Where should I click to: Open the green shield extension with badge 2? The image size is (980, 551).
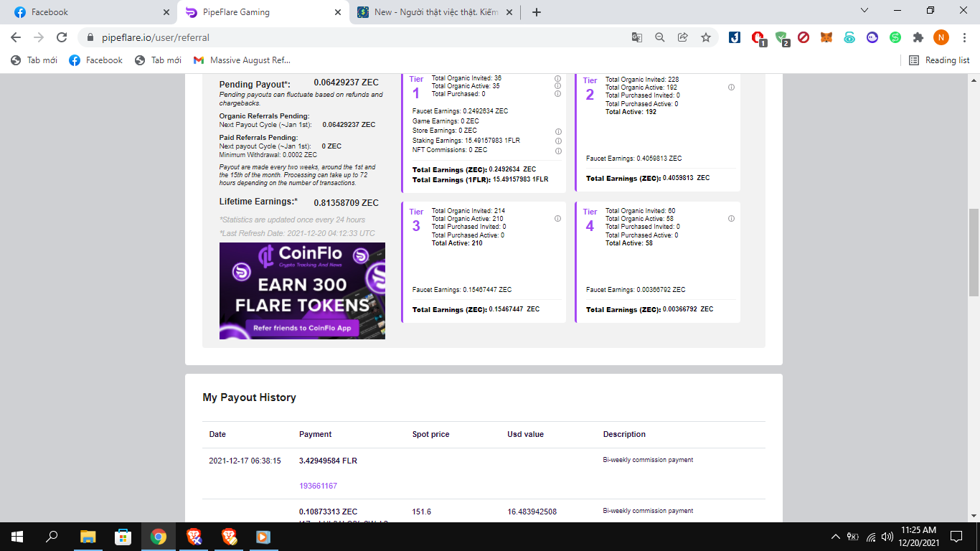click(782, 38)
